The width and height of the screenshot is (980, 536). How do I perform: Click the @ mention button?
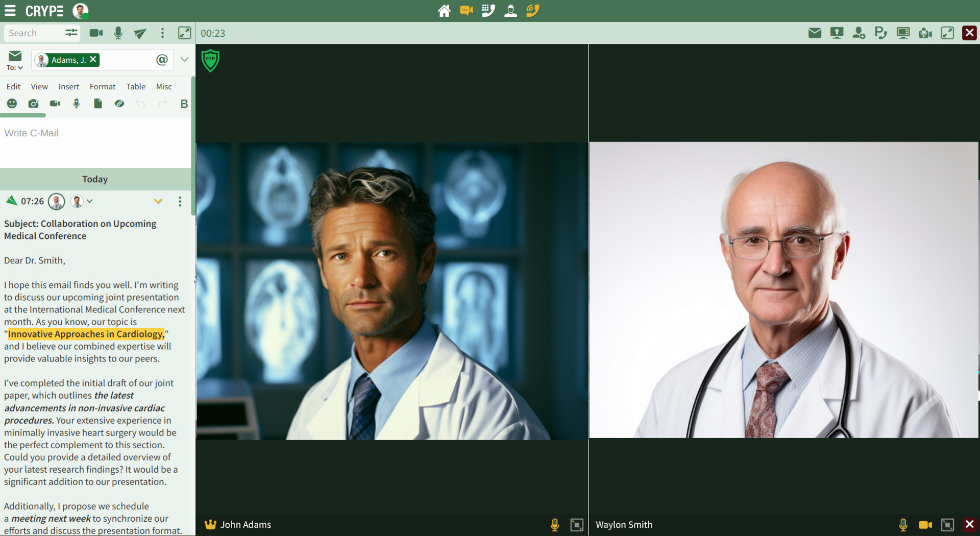[x=162, y=60]
